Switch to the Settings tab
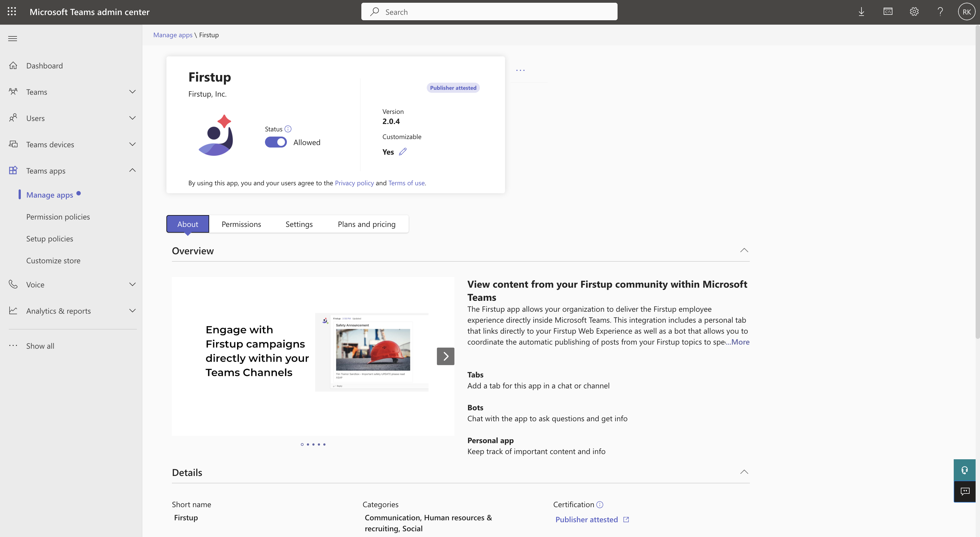This screenshot has width=980, height=537. pyautogui.click(x=299, y=224)
